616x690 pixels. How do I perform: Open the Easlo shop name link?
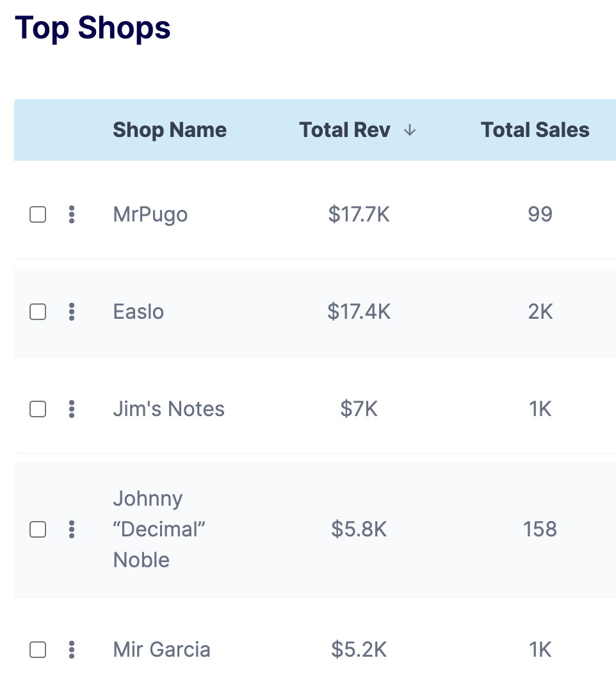(138, 312)
